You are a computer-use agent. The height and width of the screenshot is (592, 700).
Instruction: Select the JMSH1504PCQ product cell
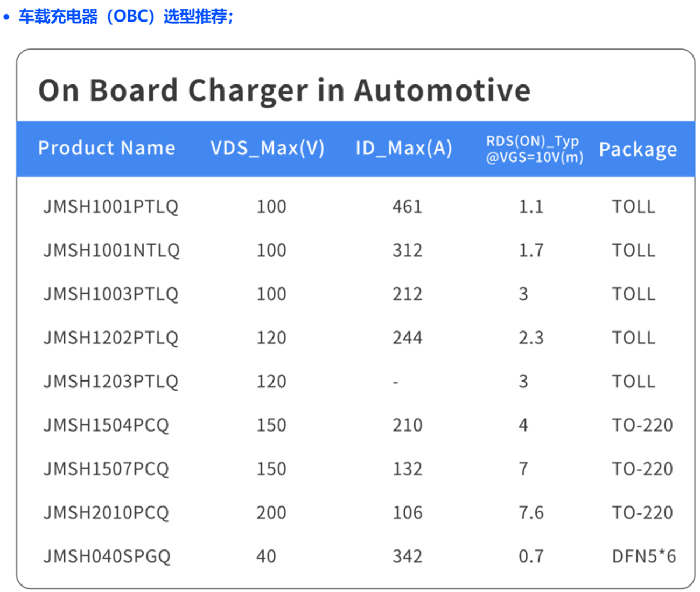click(x=106, y=425)
